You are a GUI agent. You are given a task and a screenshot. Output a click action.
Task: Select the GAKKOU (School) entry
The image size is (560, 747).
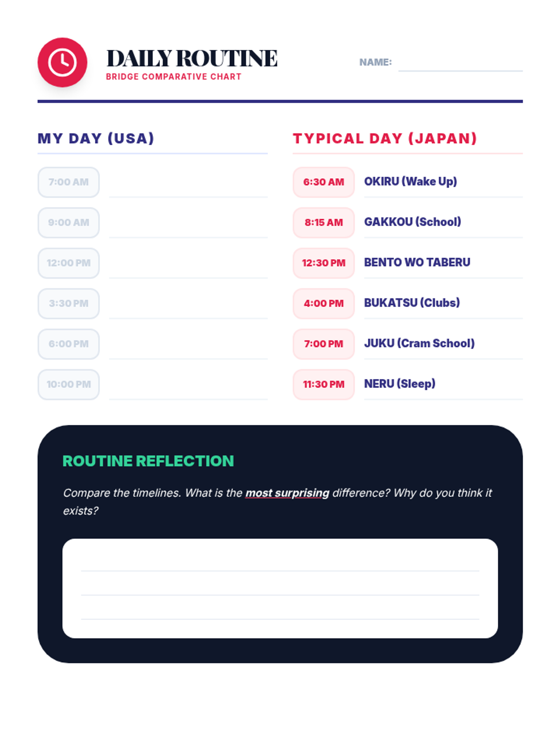click(x=413, y=222)
